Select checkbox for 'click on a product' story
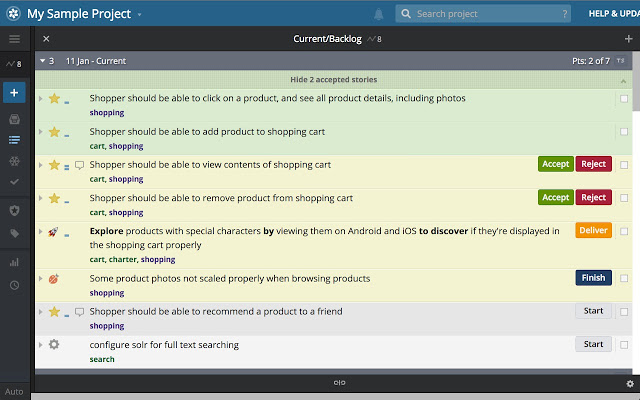This screenshot has height=400, width=640. (x=624, y=99)
